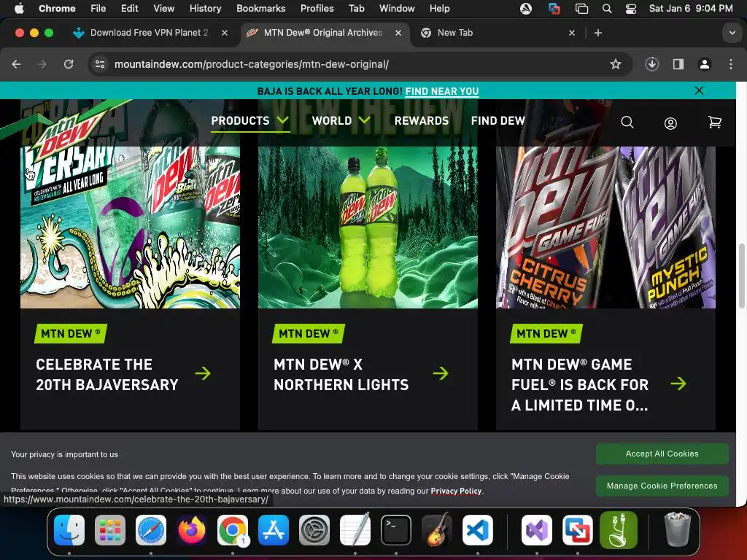Open the Privacy Policy link
Image resolution: width=747 pixels, height=560 pixels.
(x=456, y=491)
